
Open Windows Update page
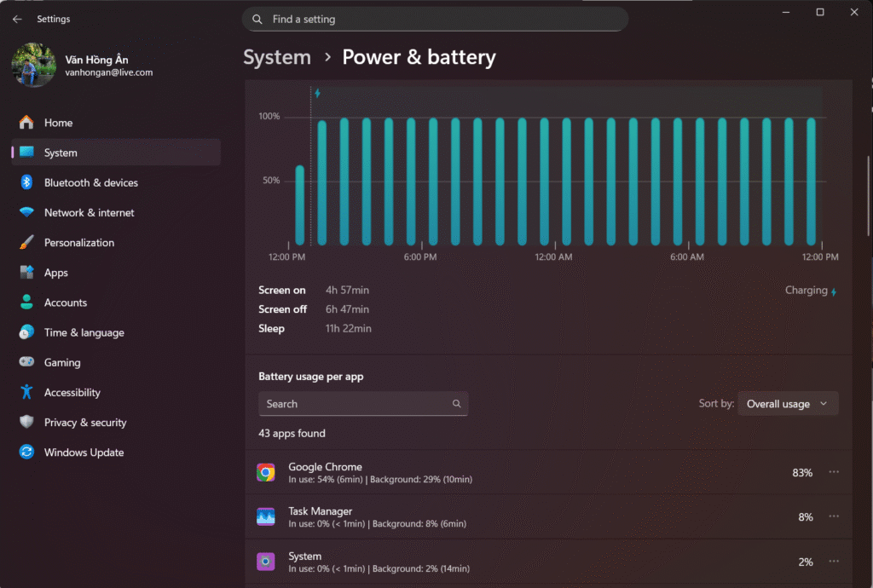(x=84, y=453)
